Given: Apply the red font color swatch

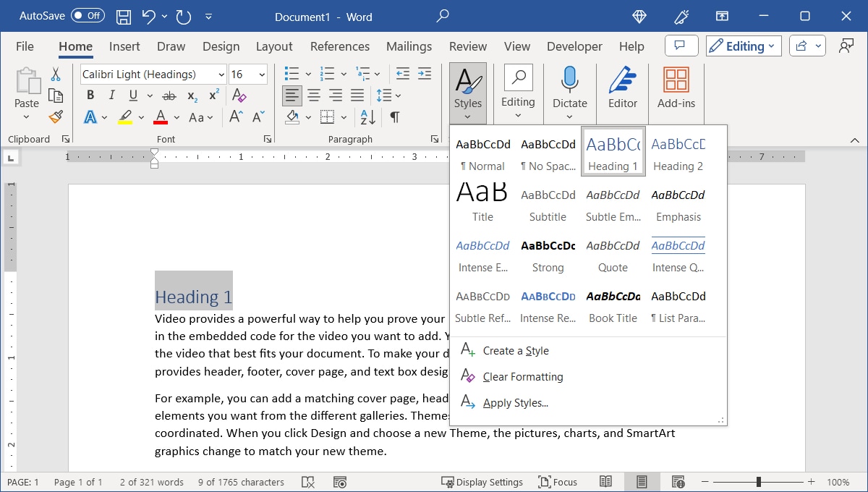Looking at the screenshot, I should (x=160, y=116).
